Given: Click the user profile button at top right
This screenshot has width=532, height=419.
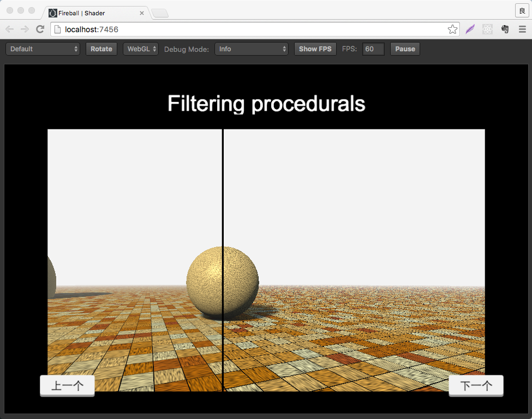Looking at the screenshot, I should tap(522, 11).
